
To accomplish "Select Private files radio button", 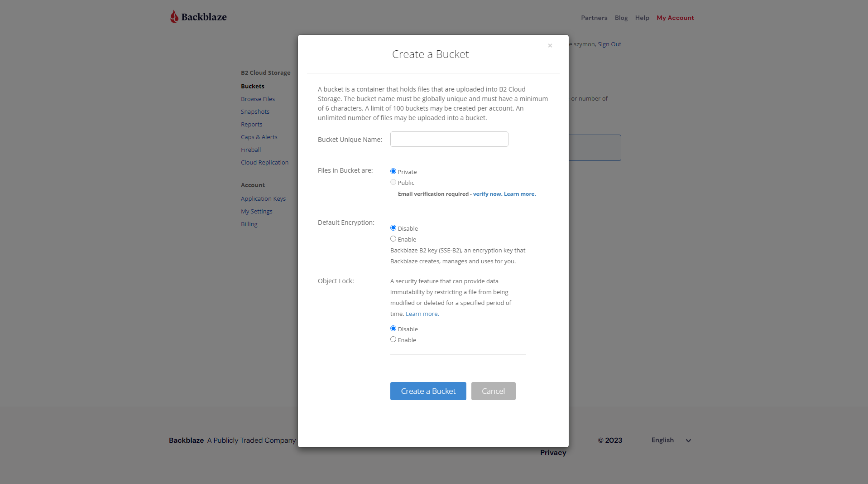I will pos(393,171).
